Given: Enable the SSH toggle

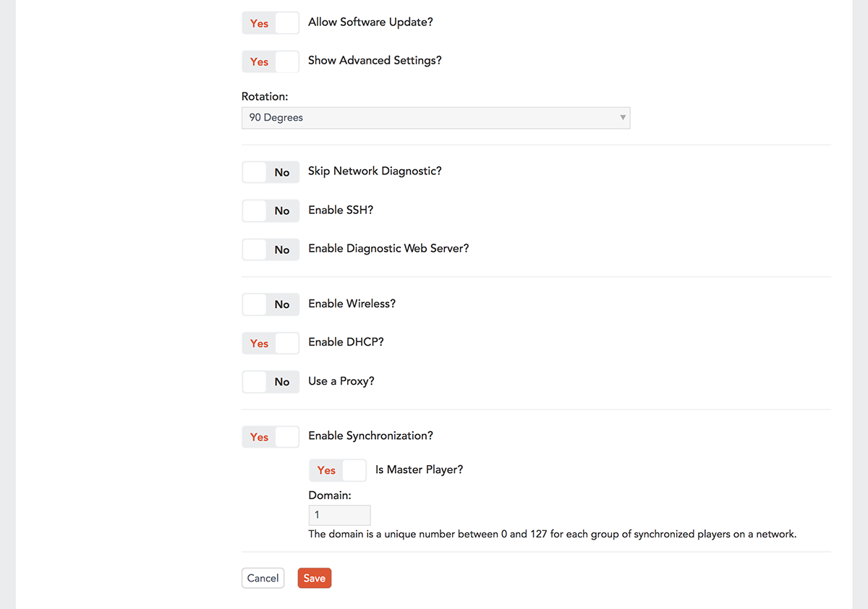Looking at the screenshot, I should coord(270,211).
